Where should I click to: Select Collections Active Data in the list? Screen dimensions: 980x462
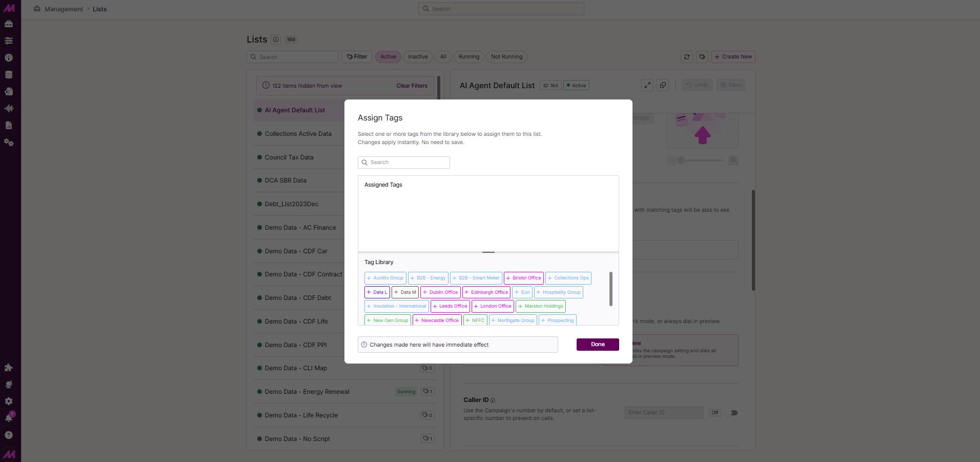pyautogui.click(x=298, y=134)
